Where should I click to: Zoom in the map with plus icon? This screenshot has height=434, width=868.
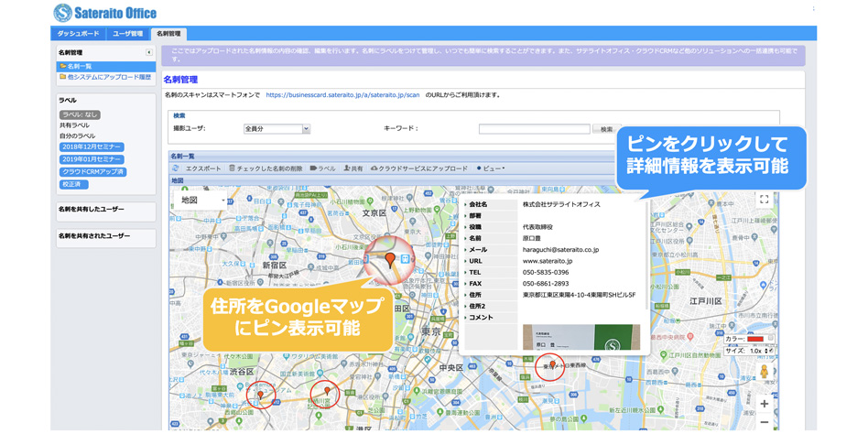[x=764, y=404]
